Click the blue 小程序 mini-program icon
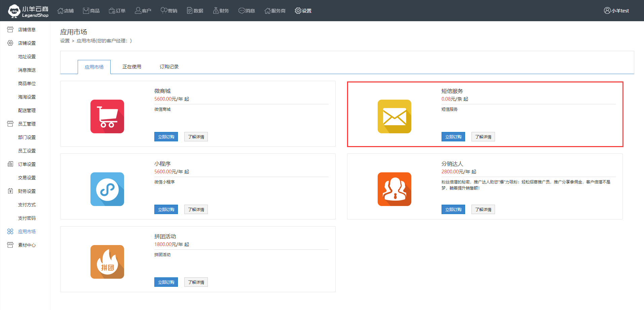The height and width of the screenshot is (310, 644). coord(107,189)
